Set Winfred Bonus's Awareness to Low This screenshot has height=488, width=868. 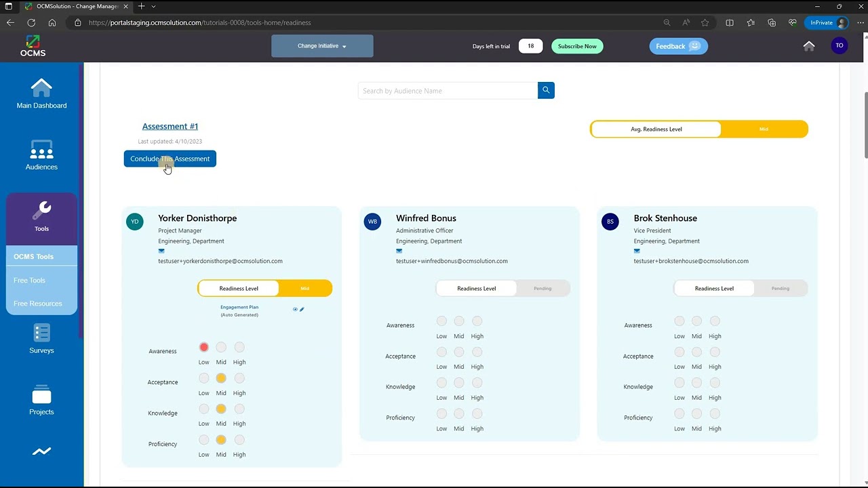pyautogui.click(x=441, y=321)
